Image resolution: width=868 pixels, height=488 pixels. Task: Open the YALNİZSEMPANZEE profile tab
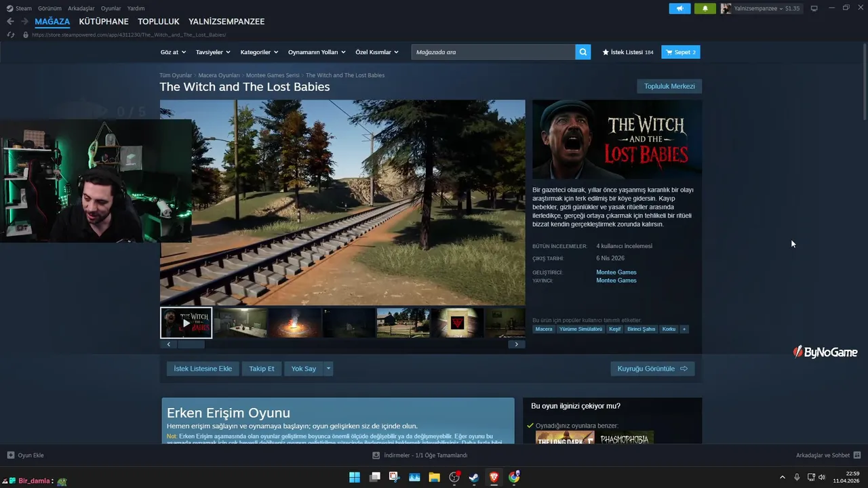[x=226, y=22]
